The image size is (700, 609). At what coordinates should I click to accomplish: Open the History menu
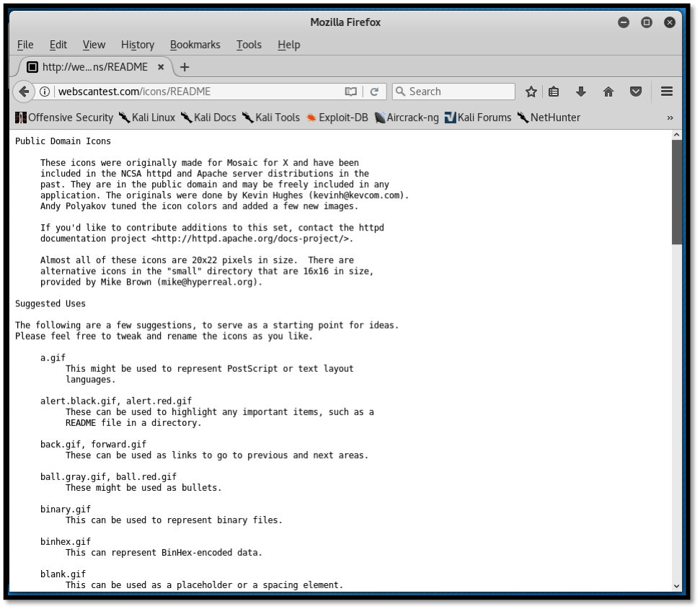[x=138, y=45]
